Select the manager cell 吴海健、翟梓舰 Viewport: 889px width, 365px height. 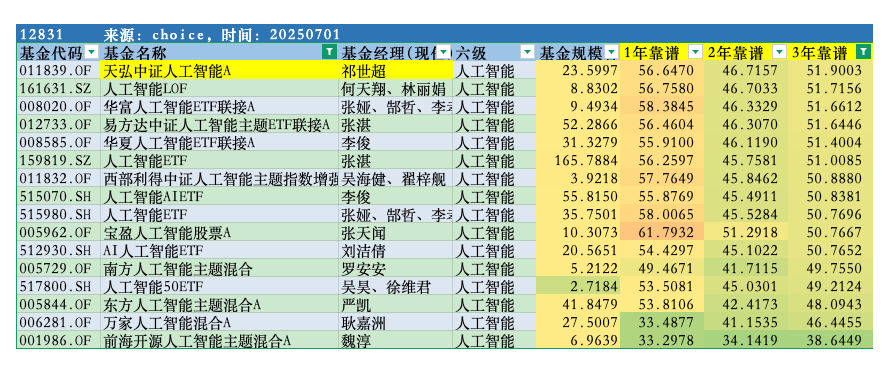(396, 179)
